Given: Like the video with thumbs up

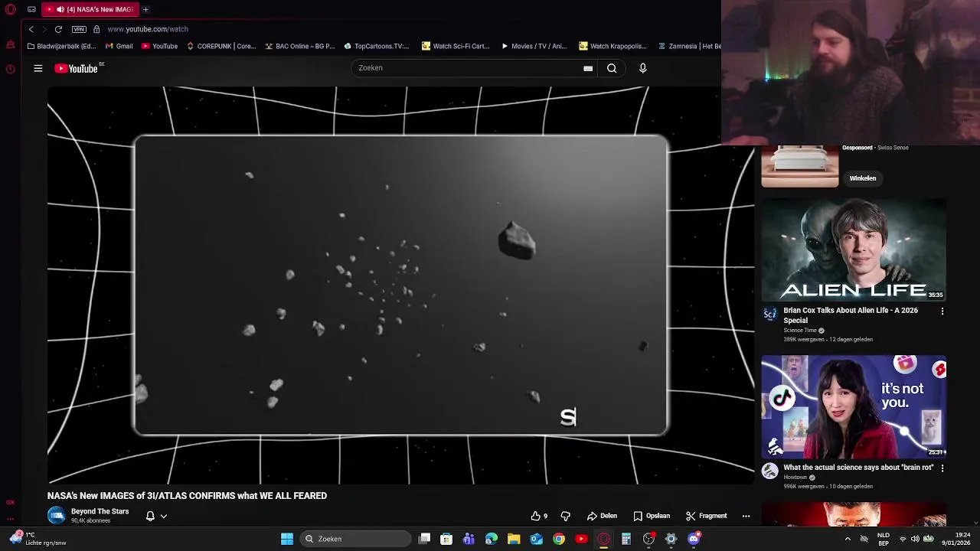Looking at the screenshot, I should point(539,516).
